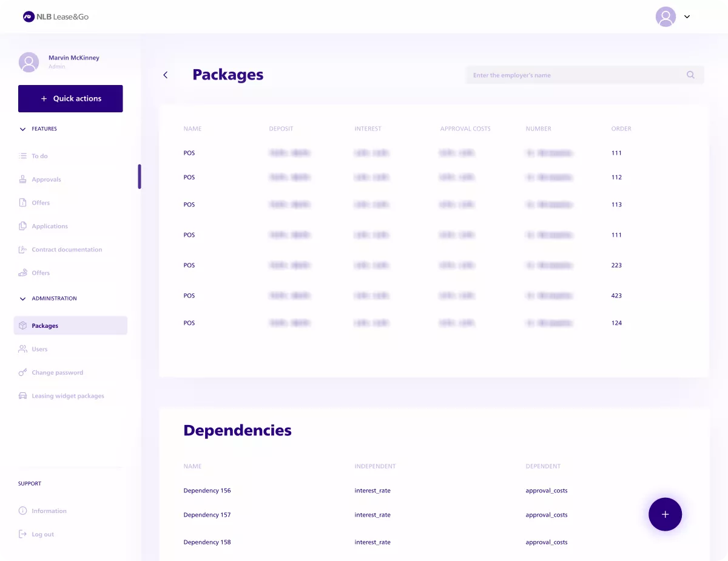Viewport: 728px width, 561px height.
Task: Click the Change password key icon
Action: (22, 373)
